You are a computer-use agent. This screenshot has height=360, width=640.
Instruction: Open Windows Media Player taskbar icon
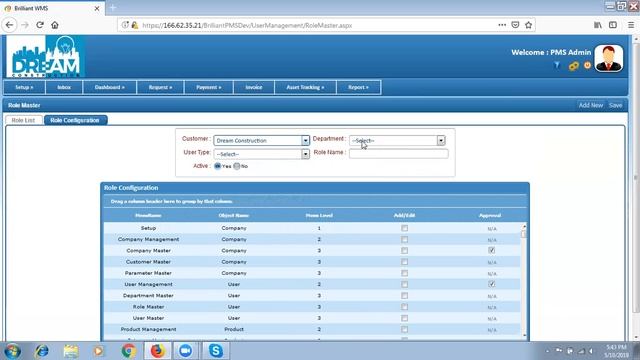point(98,351)
